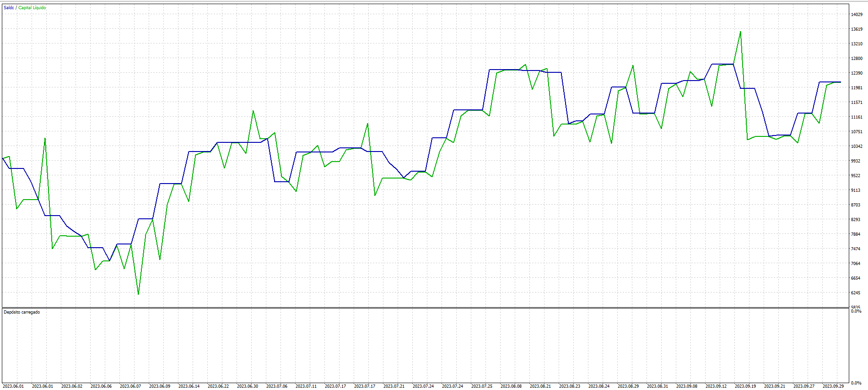
Task: Click the 7884 axis value
Action: [856, 234]
